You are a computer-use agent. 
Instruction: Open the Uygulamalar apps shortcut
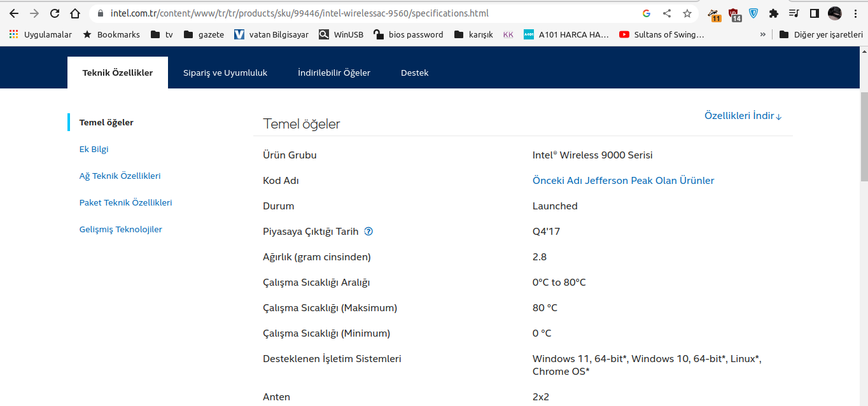click(41, 34)
